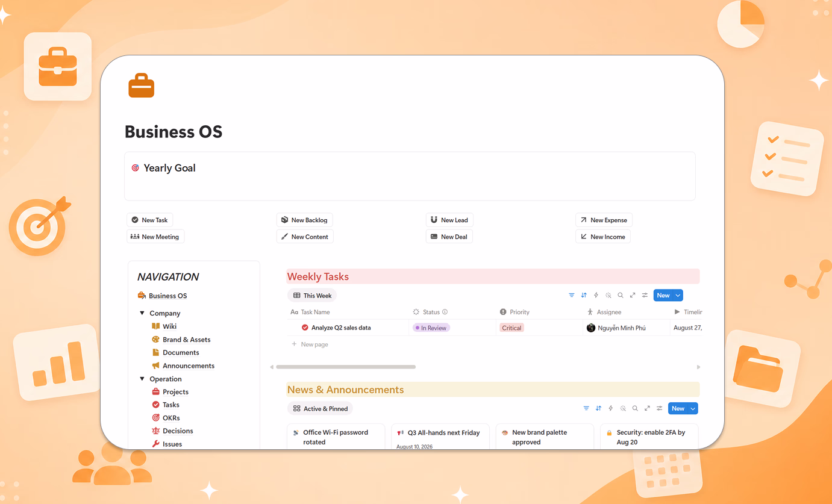Open the filter icon in Weekly Tasks toolbar

pos(572,295)
